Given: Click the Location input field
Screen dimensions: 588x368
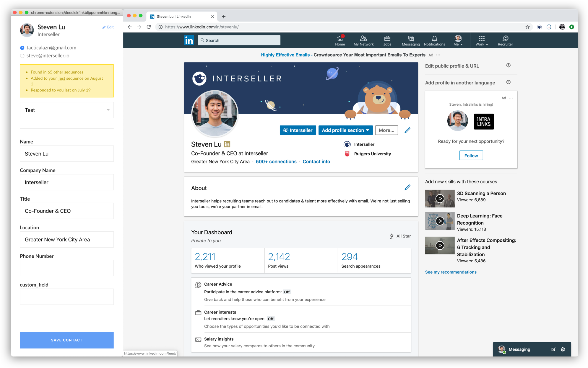Looking at the screenshot, I should coord(67,240).
